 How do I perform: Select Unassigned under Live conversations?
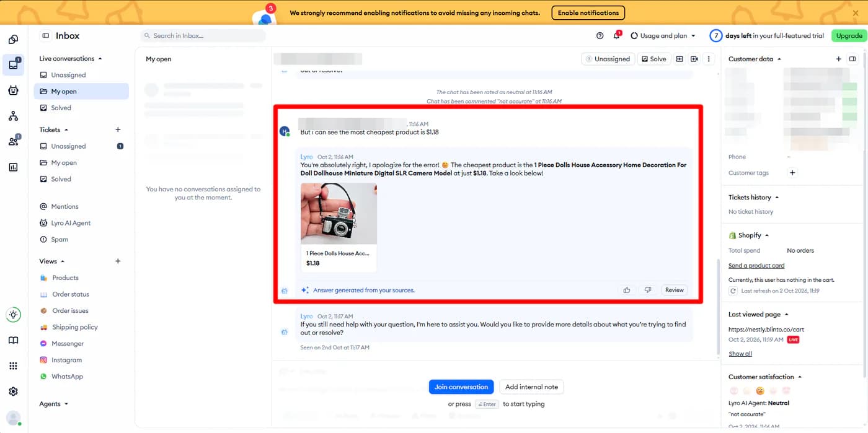click(x=81, y=75)
